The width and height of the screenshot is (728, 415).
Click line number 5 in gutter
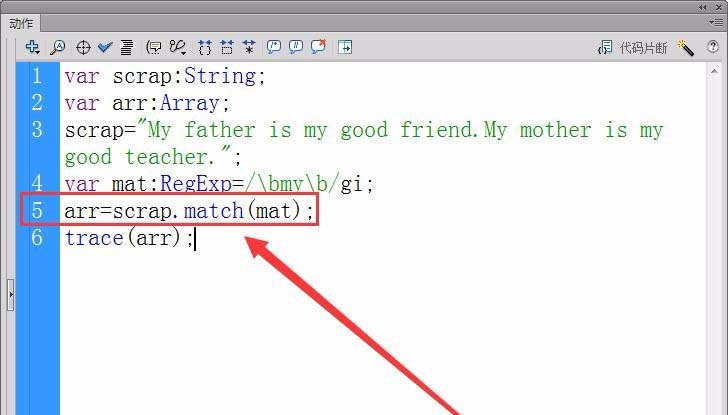click(37, 210)
